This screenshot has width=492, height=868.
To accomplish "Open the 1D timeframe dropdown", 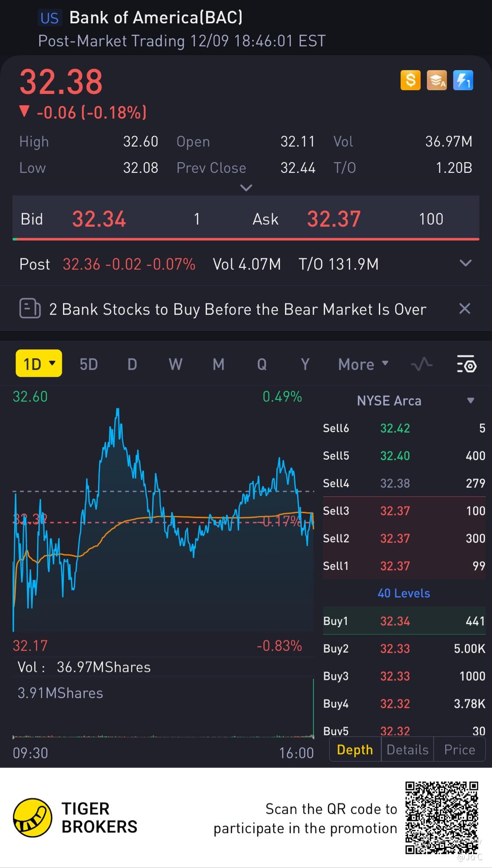I will pos(39,364).
